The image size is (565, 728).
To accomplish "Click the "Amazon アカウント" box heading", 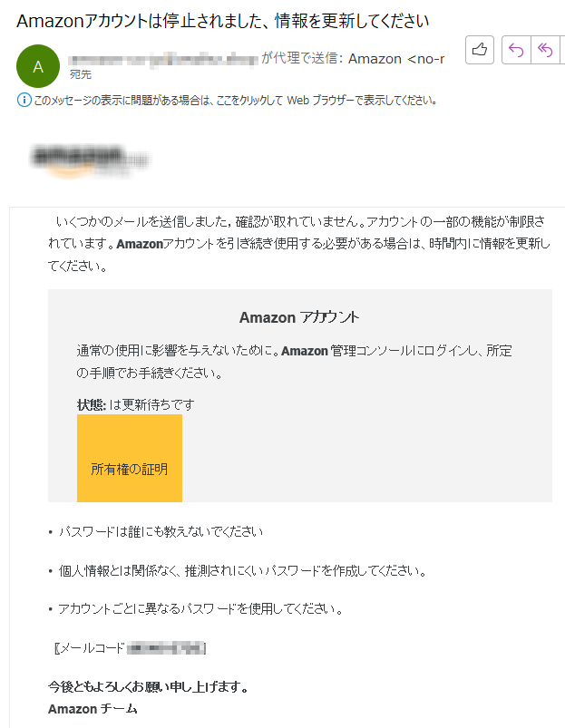I will point(299,317).
